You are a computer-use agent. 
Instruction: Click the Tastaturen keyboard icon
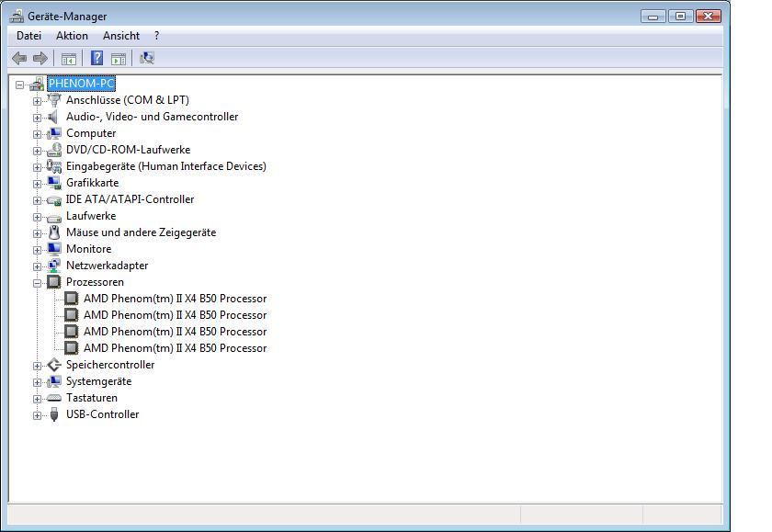[54, 398]
